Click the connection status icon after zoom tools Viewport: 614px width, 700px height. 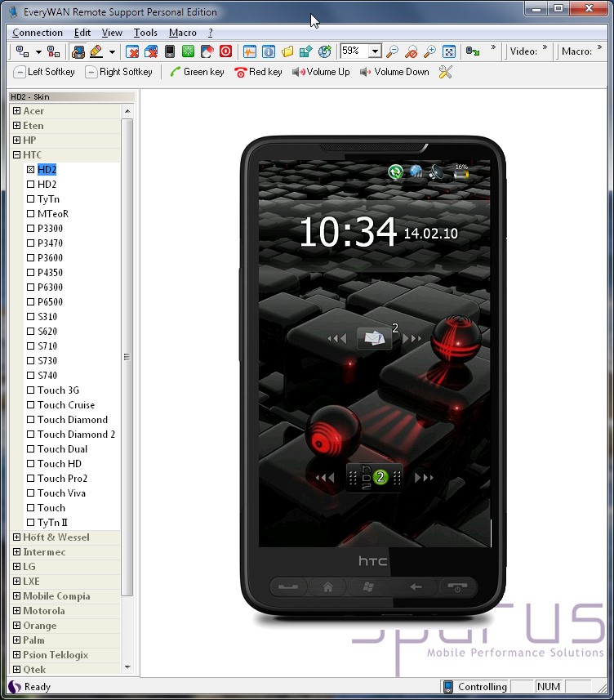point(473,51)
